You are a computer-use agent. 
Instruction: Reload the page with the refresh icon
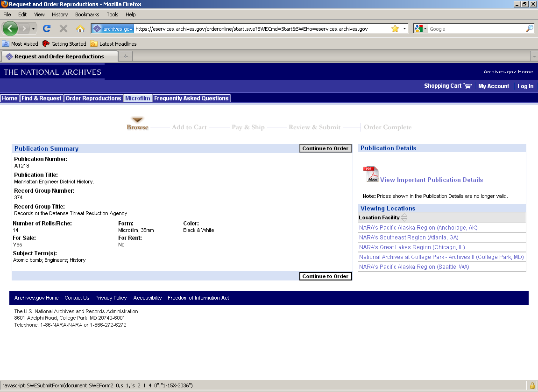47,28
